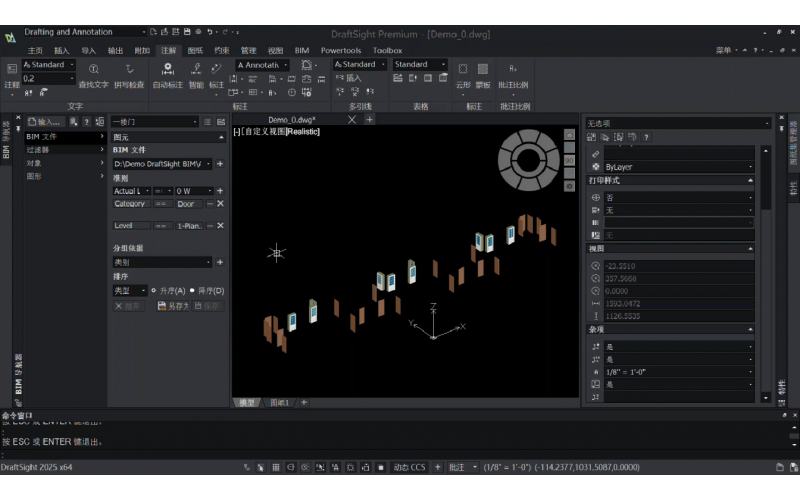Add a grouping with the plus beside 类别
The width and height of the screenshot is (800, 500).
pyautogui.click(x=220, y=262)
